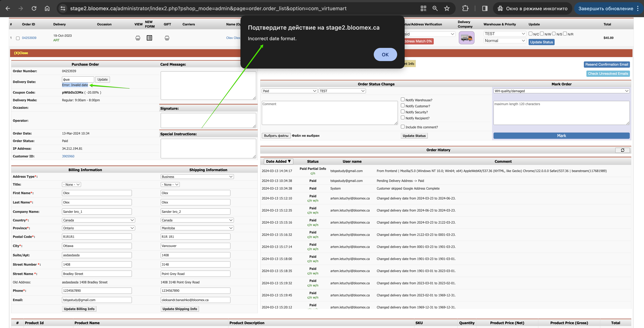Click the Delivery Date input field

tap(78, 80)
